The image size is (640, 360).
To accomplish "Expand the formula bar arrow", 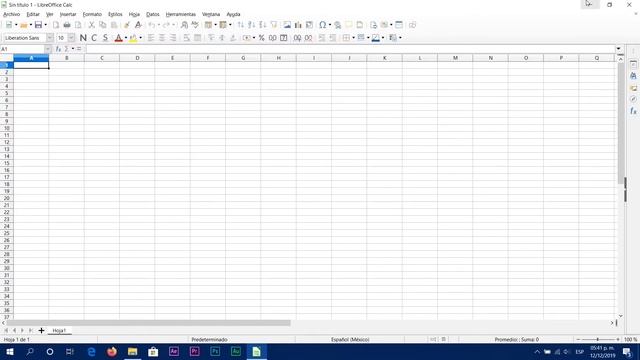I will (619, 49).
